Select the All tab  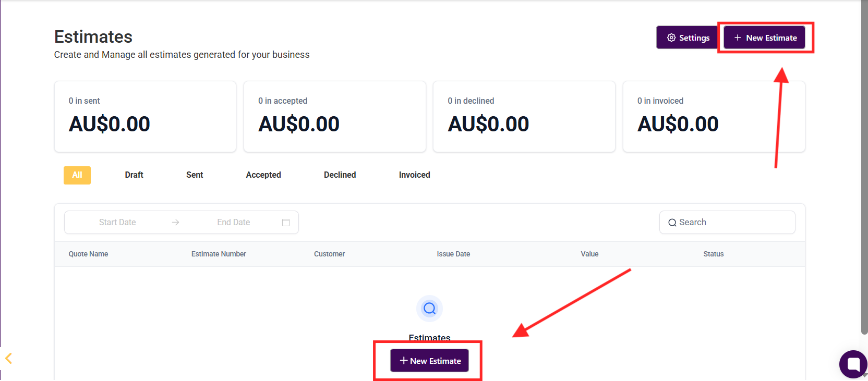click(x=77, y=175)
